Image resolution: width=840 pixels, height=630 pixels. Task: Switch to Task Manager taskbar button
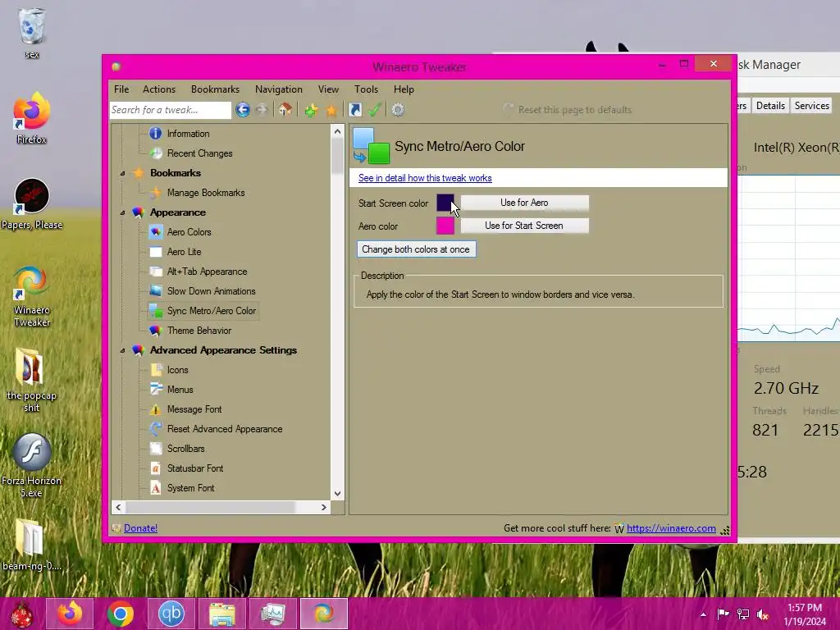pyautogui.click(x=273, y=614)
